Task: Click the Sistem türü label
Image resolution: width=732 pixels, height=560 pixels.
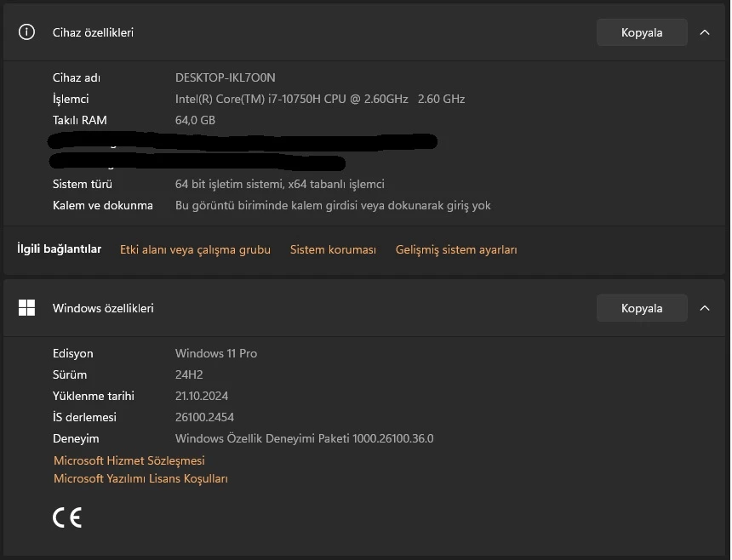Action: (83, 185)
